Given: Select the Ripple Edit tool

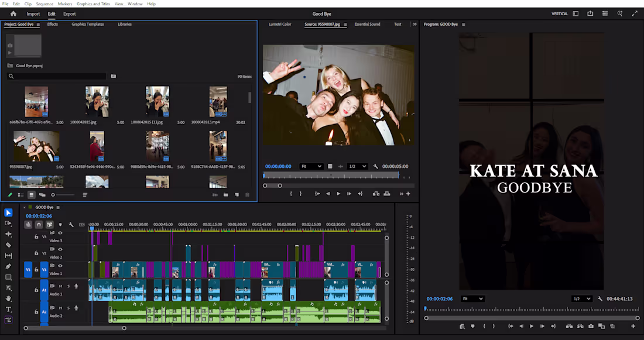Looking at the screenshot, I should (8, 234).
